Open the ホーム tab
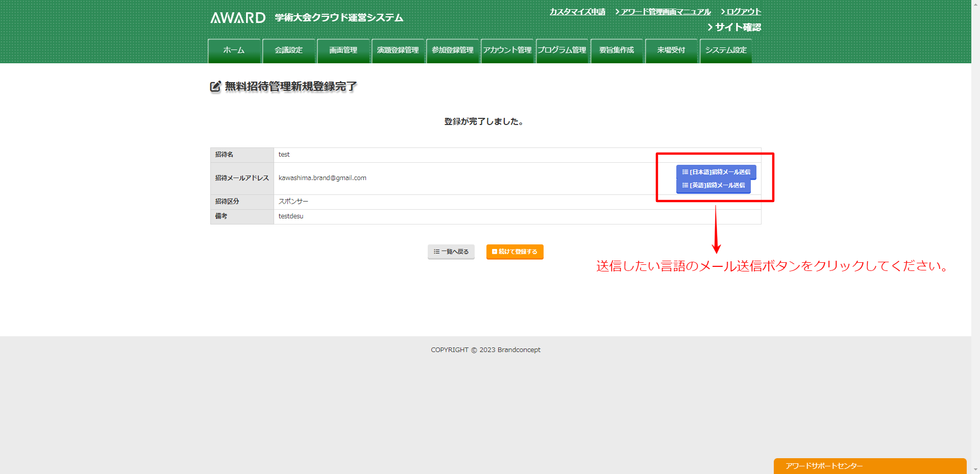 pos(234,51)
